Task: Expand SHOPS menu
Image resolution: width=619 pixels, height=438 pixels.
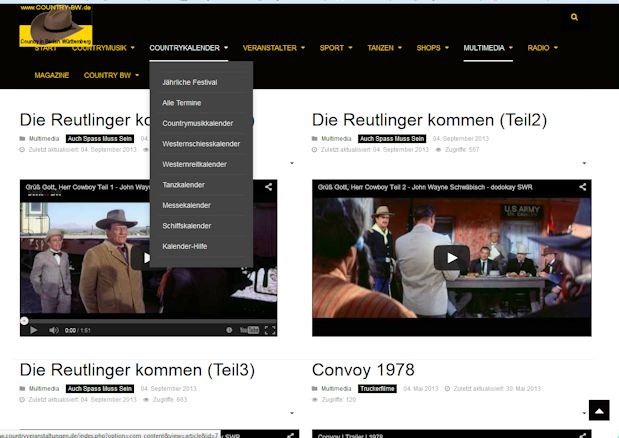Action: coord(433,48)
